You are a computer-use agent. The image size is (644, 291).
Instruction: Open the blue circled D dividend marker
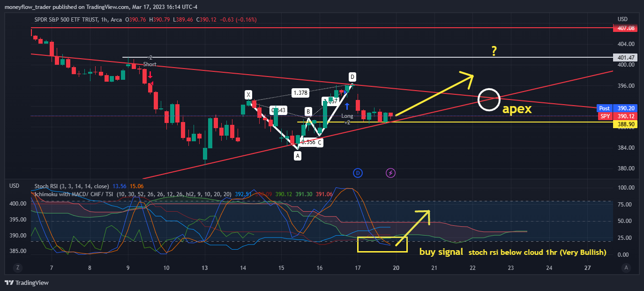(358, 173)
